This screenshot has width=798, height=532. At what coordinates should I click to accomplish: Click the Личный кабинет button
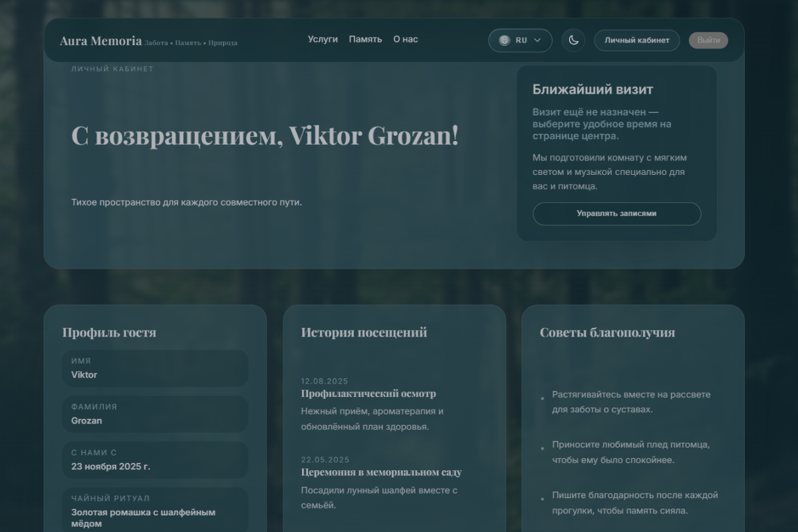(x=636, y=40)
